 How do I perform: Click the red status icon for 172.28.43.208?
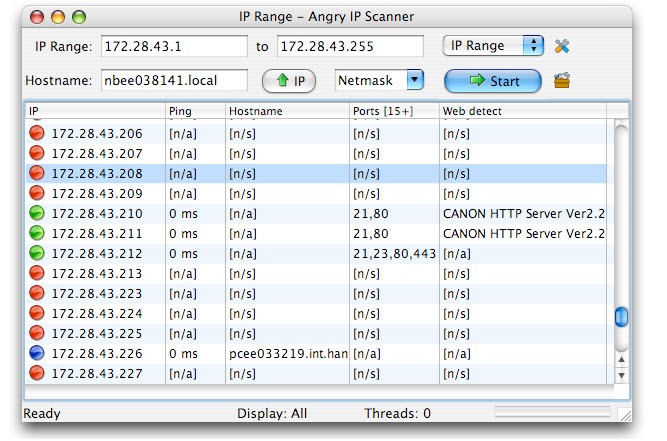[x=37, y=173]
